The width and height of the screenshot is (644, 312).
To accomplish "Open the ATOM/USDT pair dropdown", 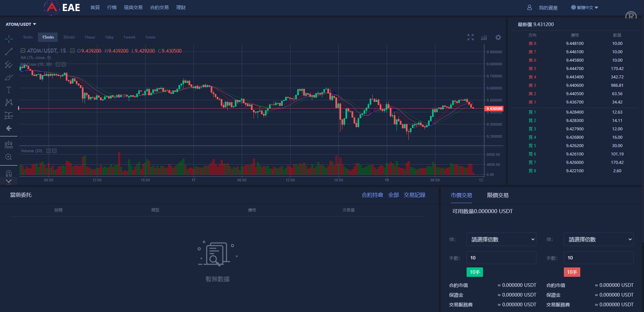I will 20,24.
